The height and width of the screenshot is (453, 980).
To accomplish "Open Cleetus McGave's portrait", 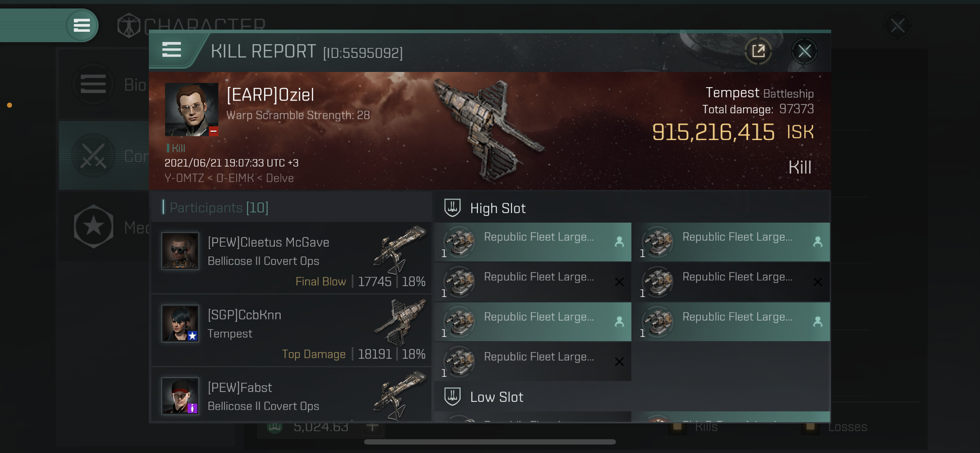I will point(180,251).
